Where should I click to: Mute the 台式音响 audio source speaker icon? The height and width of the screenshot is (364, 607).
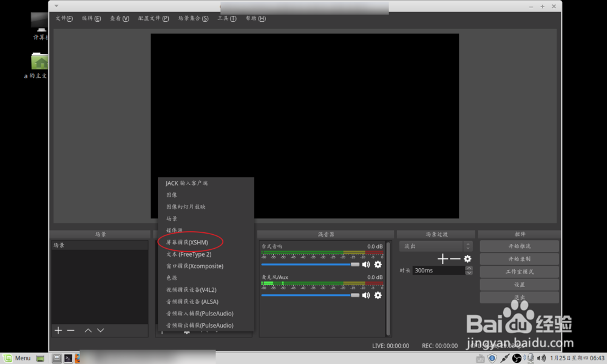(x=367, y=265)
